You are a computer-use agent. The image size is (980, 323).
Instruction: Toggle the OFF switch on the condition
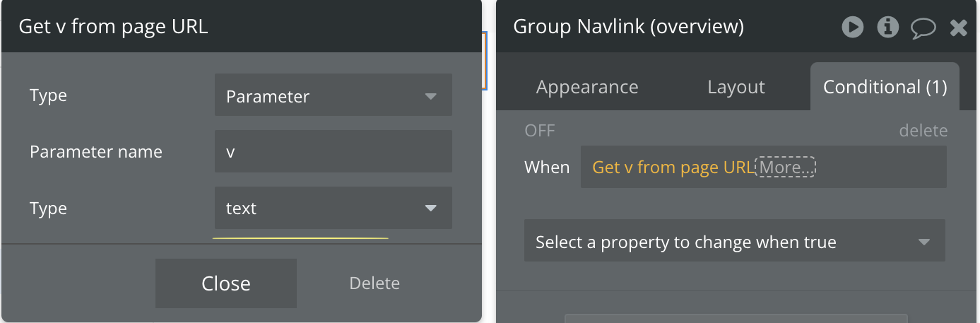(540, 131)
